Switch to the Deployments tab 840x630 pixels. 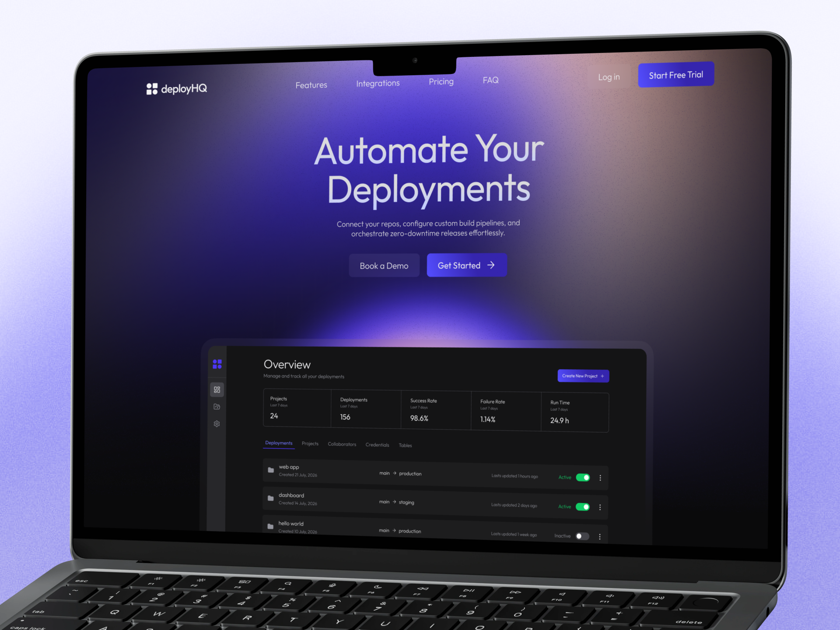(279, 443)
